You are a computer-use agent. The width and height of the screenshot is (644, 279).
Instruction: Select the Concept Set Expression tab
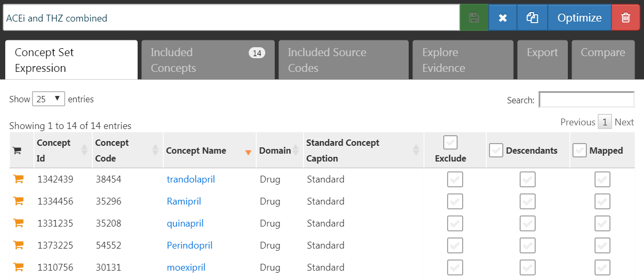pos(71,60)
